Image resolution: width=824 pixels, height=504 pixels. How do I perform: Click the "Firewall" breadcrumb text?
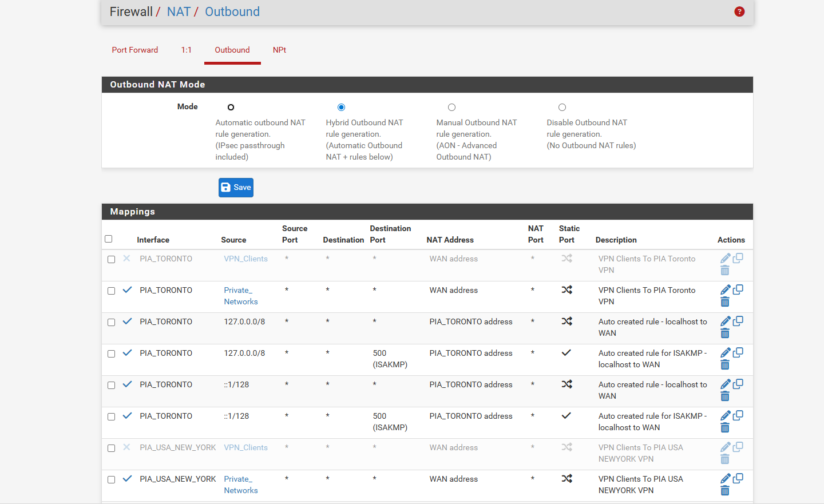tap(131, 11)
